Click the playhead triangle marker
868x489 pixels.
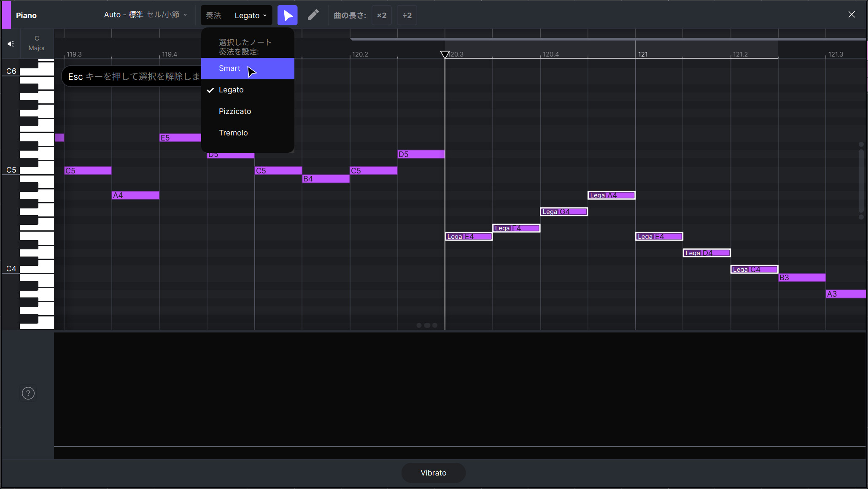point(445,54)
